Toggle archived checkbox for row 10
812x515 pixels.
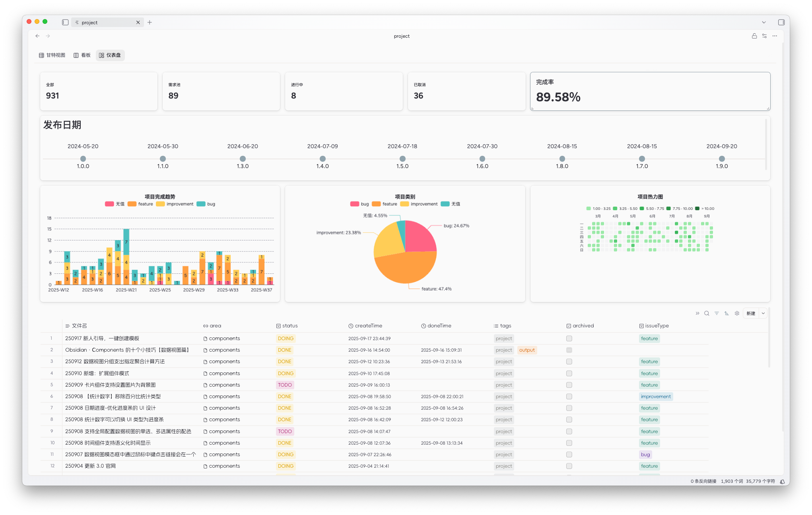[x=569, y=443]
